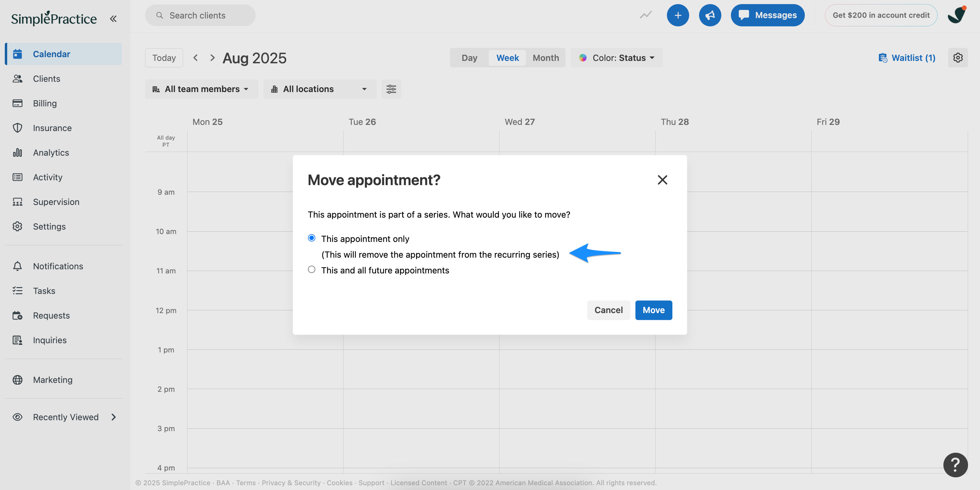
Task: Click the Thu 28 column header
Action: tap(674, 122)
